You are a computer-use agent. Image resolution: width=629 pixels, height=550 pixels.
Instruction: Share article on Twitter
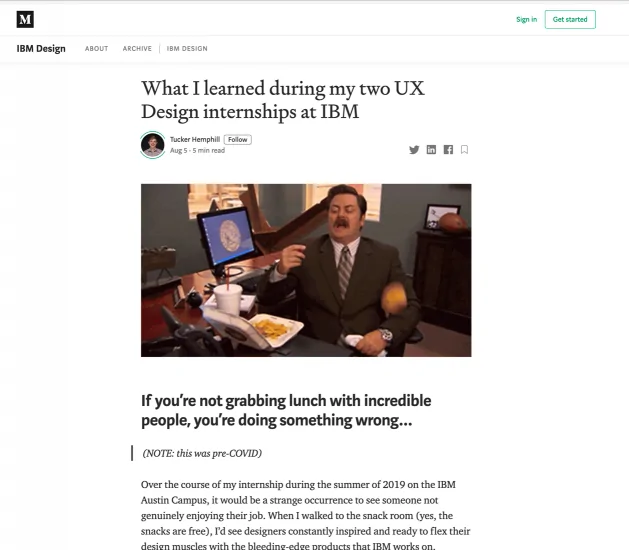tap(414, 150)
